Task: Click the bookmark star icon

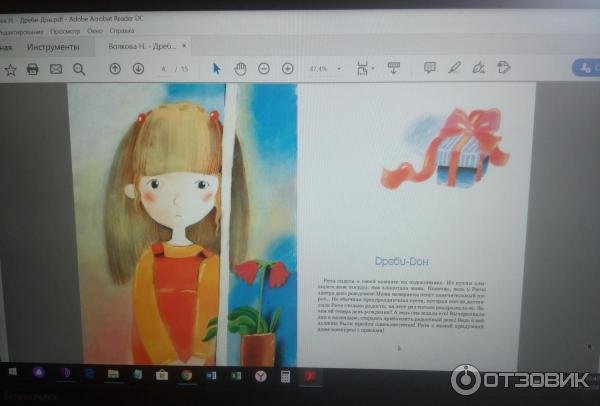Action: (x=10, y=69)
